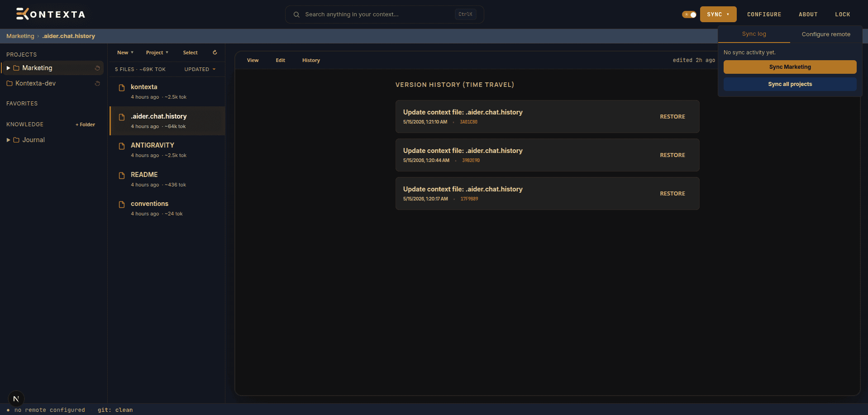Click the conventions file icon

coord(121,205)
